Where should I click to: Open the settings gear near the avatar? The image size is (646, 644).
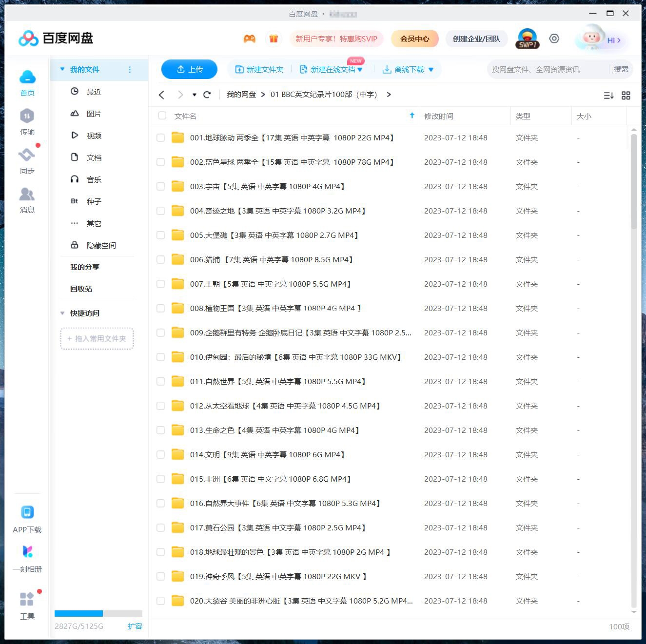554,39
